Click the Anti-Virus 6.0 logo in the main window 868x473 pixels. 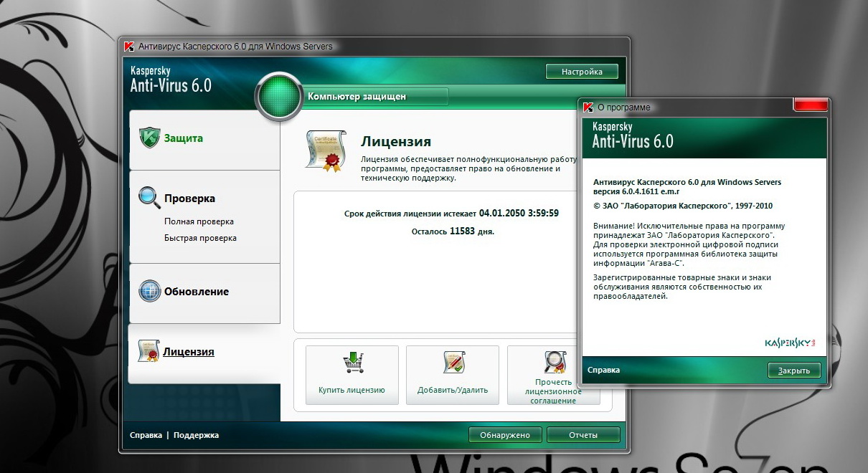171,80
